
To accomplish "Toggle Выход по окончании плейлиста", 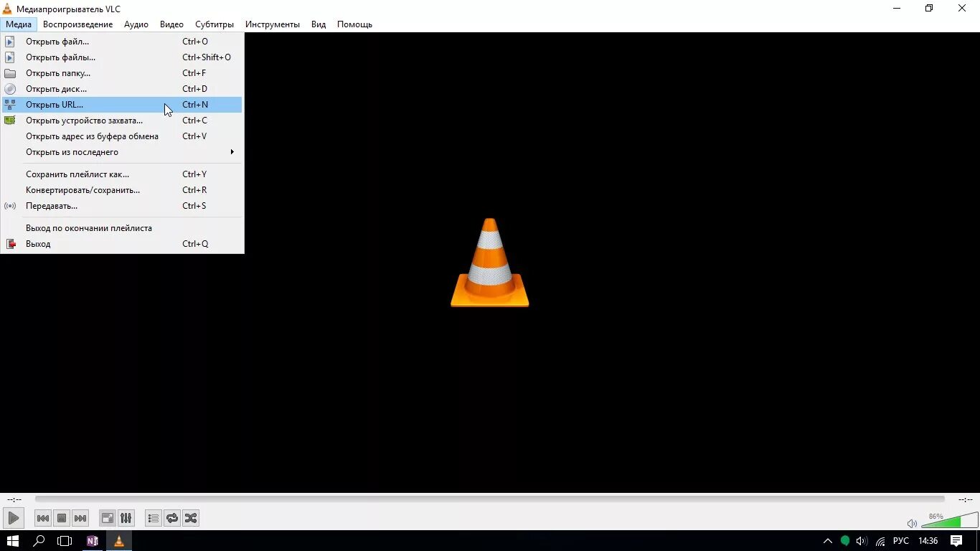I will point(122,228).
